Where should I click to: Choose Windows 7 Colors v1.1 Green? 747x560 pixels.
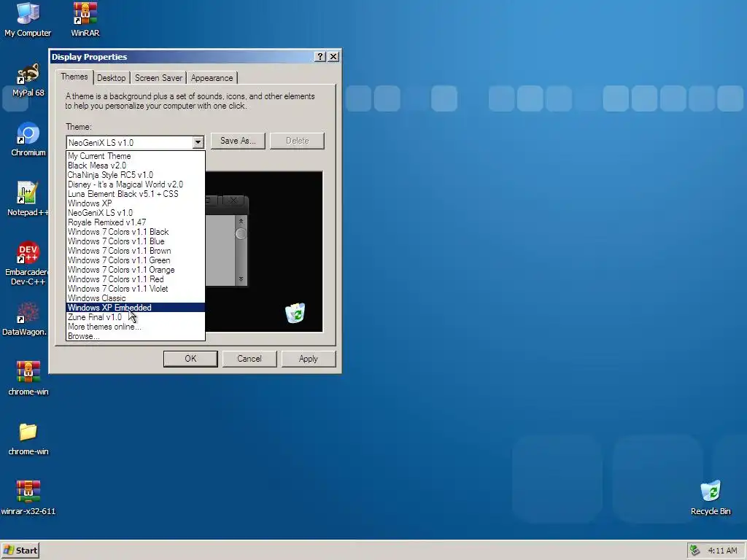135,260
